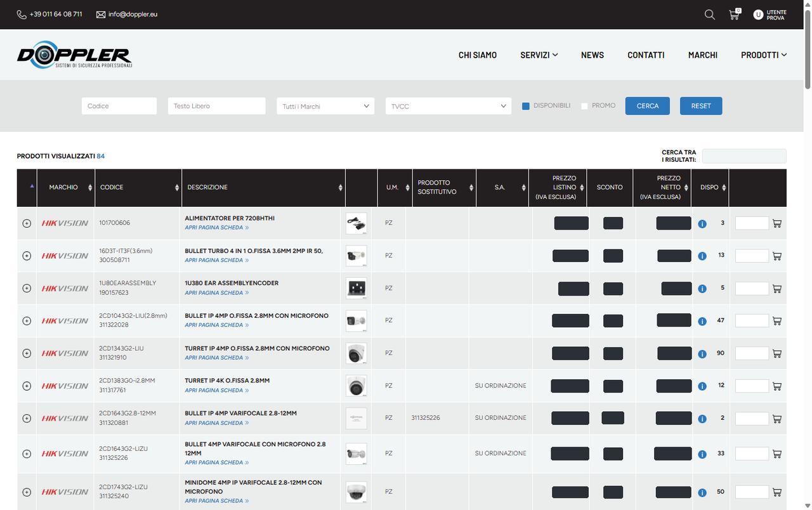Viewport: 812px width, 510px height.
Task: Sort table by Marchio column
Action: [x=66, y=187]
